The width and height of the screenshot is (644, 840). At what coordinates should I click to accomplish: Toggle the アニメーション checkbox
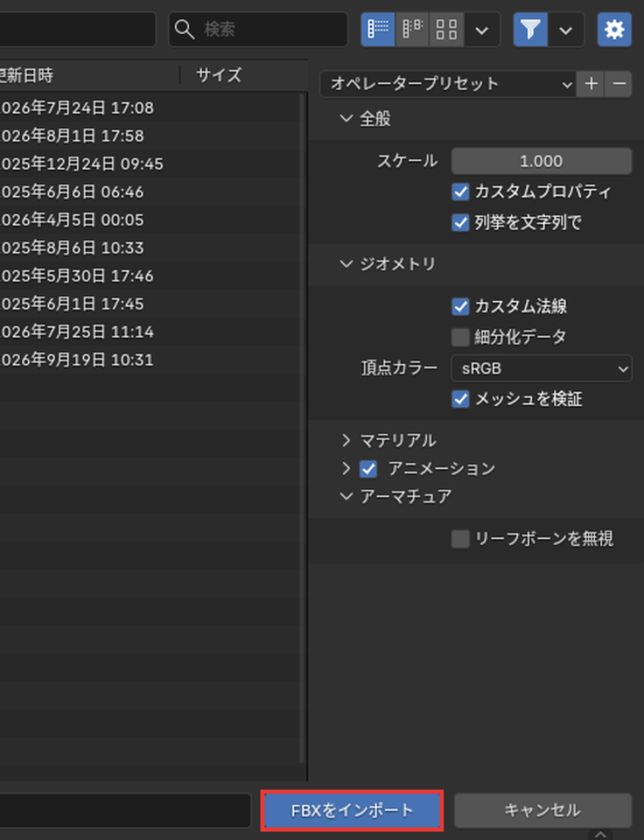click(x=368, y=469)
